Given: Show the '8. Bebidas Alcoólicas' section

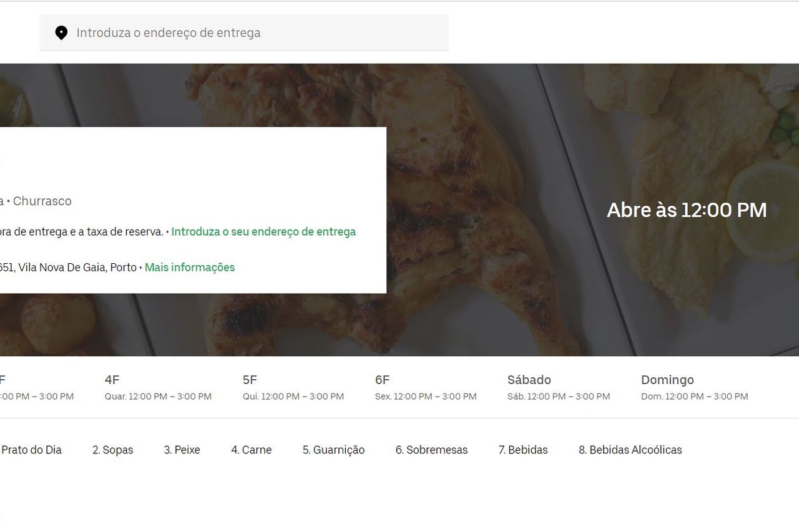Looking at the screenshot, I should (630, 450).
